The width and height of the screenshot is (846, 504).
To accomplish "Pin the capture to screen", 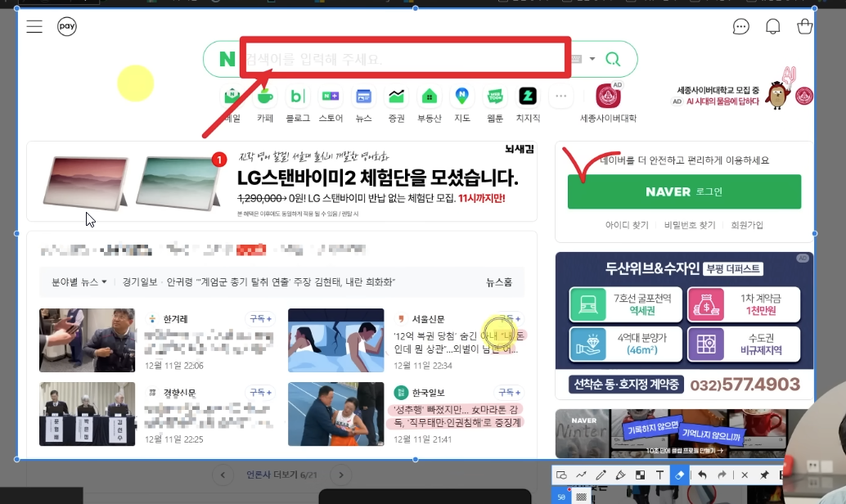I will [x=764, y=475].
